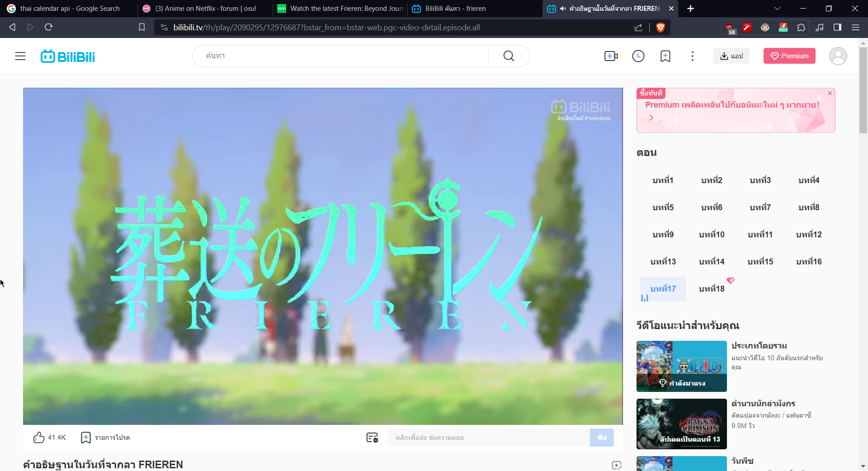Switch to Watch the latest Frieren tab
Viewport: 868px width, 471px height.
(340, 9)
